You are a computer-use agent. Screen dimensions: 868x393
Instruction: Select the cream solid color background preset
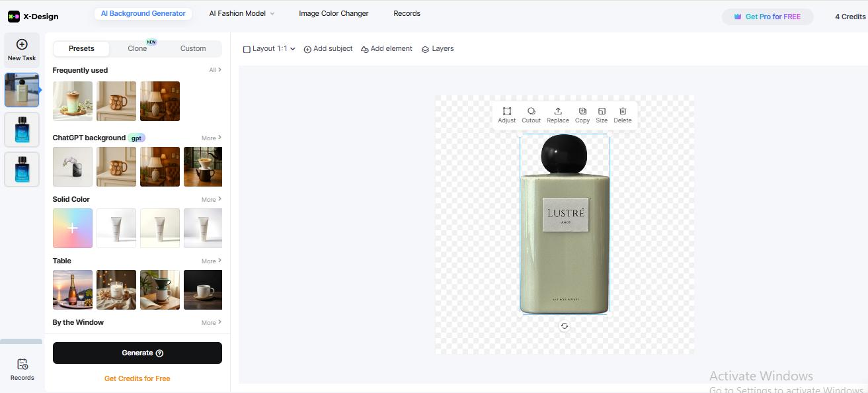point(160,228)
